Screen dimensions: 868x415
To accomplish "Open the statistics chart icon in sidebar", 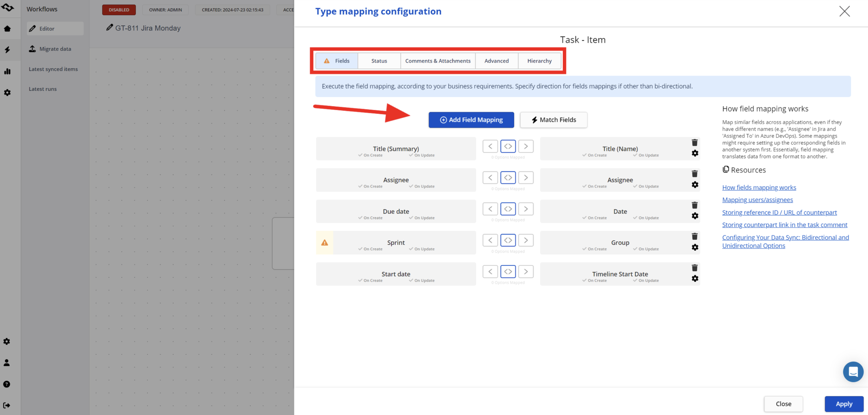I will click(7, 71).
